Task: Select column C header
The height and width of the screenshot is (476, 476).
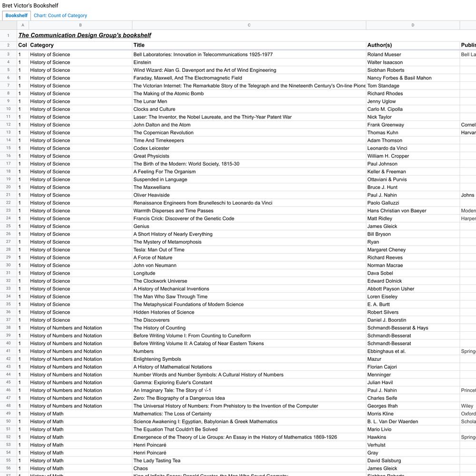Action: [x=249, y=25]
